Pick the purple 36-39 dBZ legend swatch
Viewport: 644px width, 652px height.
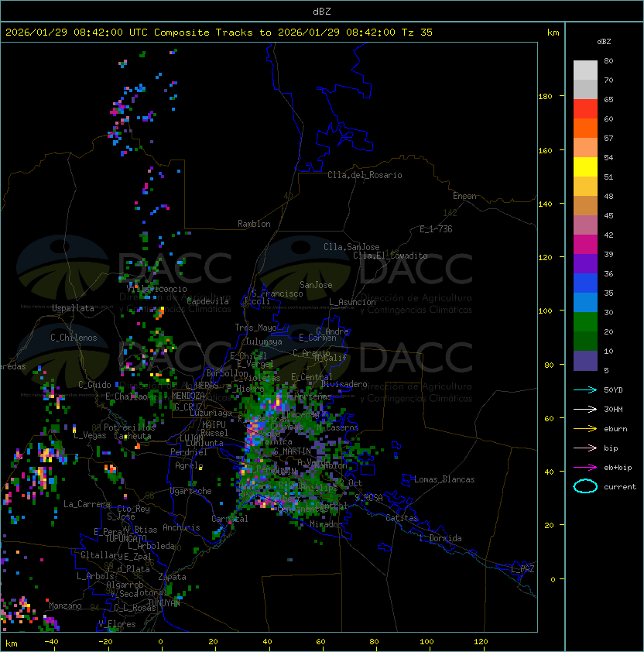coord(585,264)
